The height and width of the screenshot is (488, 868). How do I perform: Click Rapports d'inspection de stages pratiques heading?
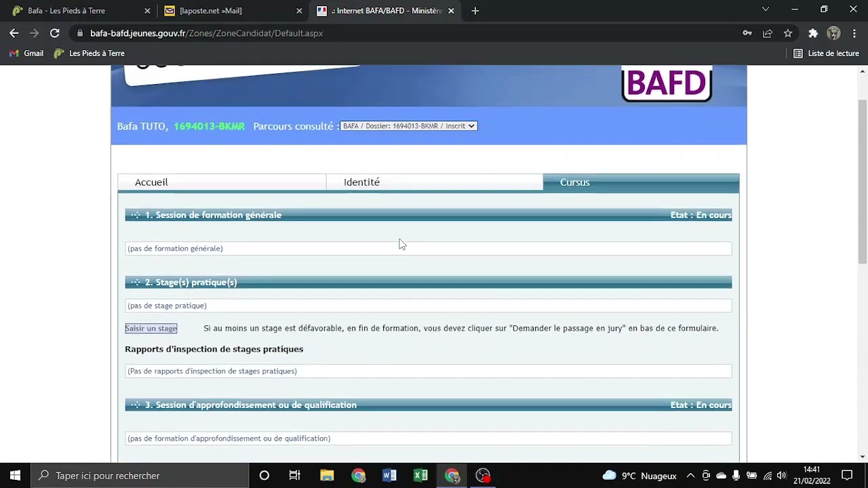(214, 349)
